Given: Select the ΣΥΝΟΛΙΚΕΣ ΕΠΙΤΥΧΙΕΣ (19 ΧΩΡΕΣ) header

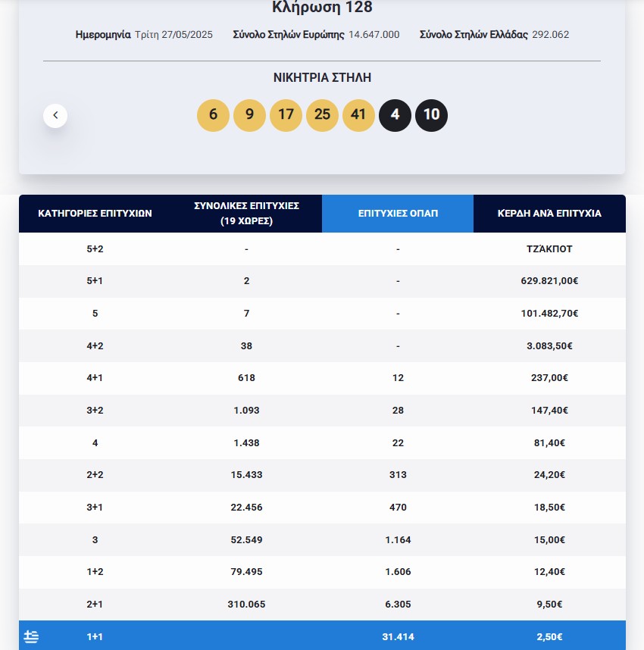Looking at the screenshot, I should click(x=246, y=214).
